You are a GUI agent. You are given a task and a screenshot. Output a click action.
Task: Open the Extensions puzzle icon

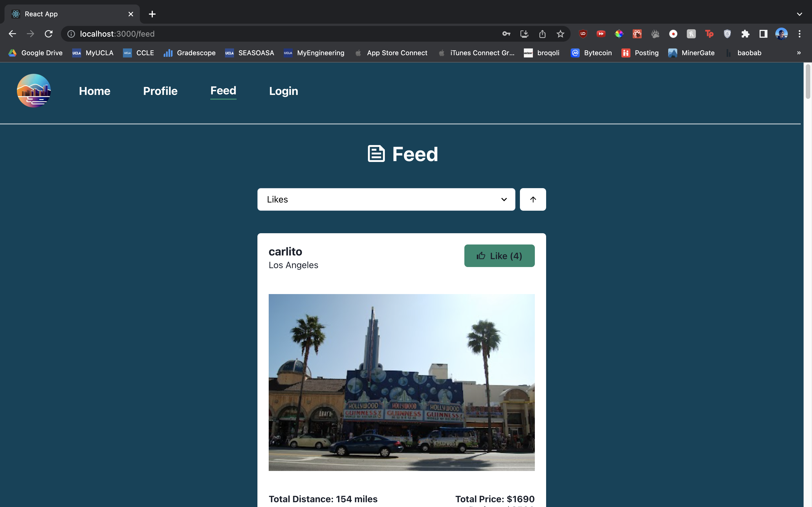(x=745, y=34)
